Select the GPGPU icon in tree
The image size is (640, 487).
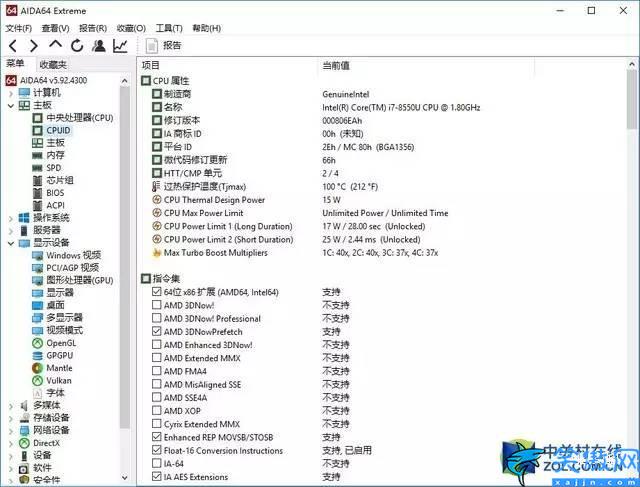[37, 356]
